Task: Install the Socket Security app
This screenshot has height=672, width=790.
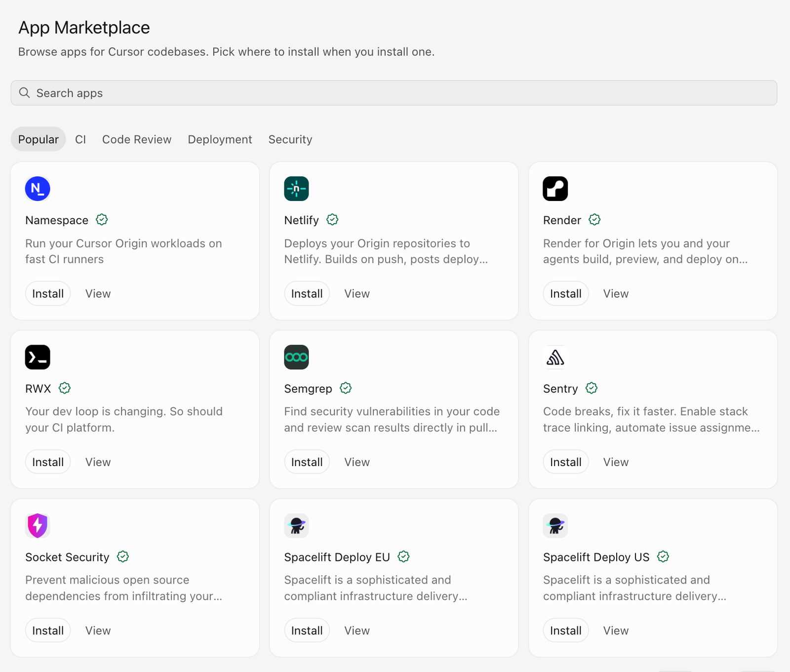Action: 48,631
